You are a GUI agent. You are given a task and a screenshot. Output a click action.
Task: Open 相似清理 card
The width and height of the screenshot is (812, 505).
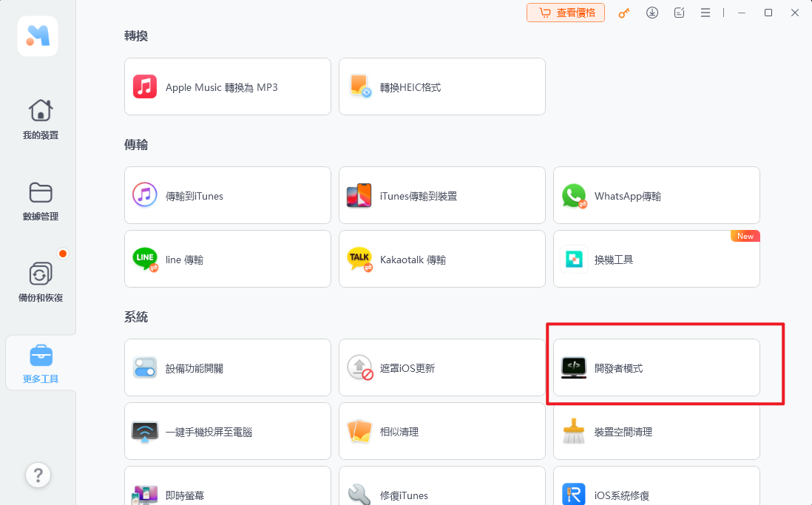point(442,432)
